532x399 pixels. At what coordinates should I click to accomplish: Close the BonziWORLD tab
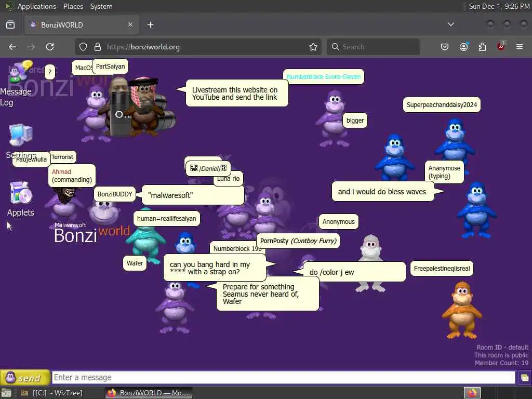pos(130,25)
